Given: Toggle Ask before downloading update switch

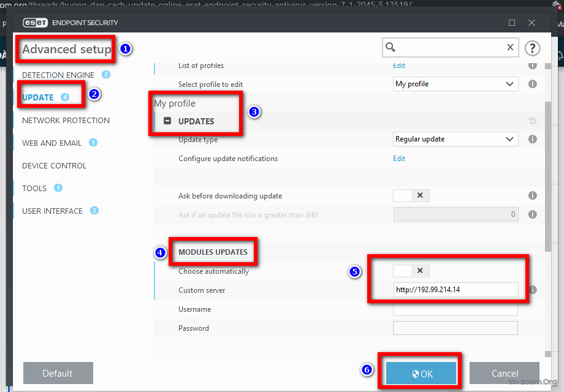Looking at the screenshot, I should (x=411, y=195).
